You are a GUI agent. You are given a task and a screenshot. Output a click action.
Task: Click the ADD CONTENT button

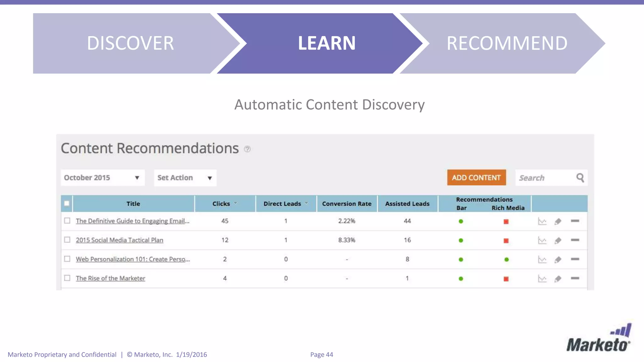point(476,178)
